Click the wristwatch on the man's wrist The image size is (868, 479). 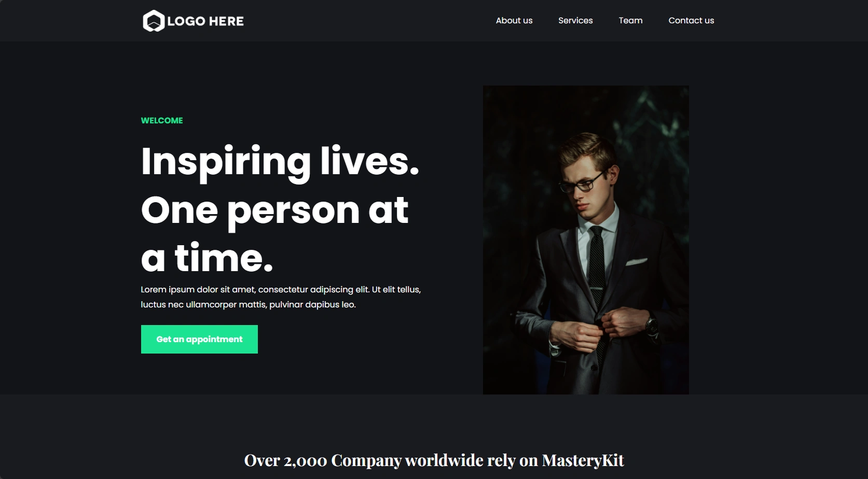click(652, 326)
